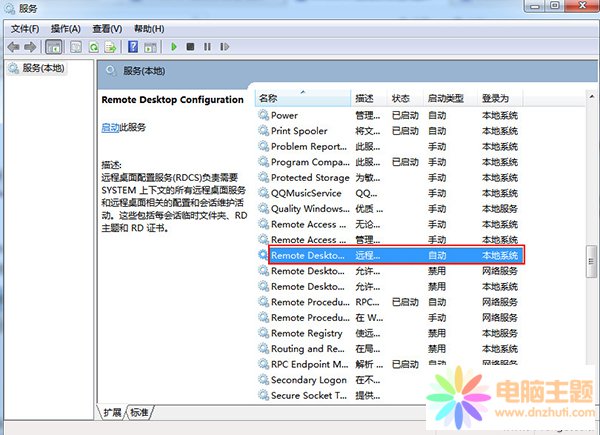Click the gear icon beside Power
Screen dimensions: 600x435
tap(264, 115)
